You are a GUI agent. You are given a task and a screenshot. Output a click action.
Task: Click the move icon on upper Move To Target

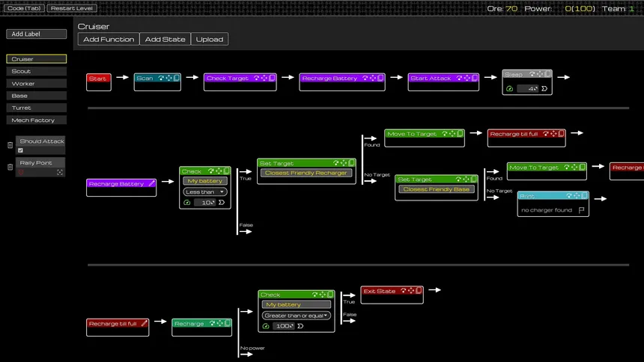point(452,134)
